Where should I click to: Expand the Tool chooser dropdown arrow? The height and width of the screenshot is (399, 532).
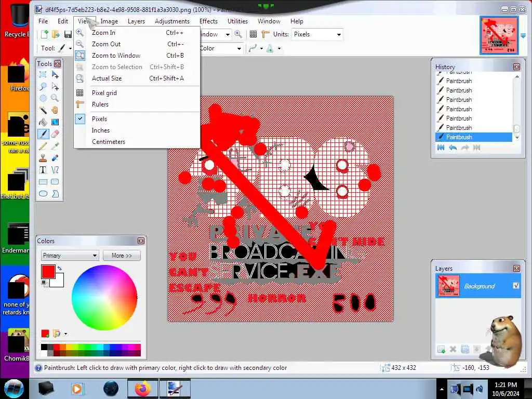point(70,48)
